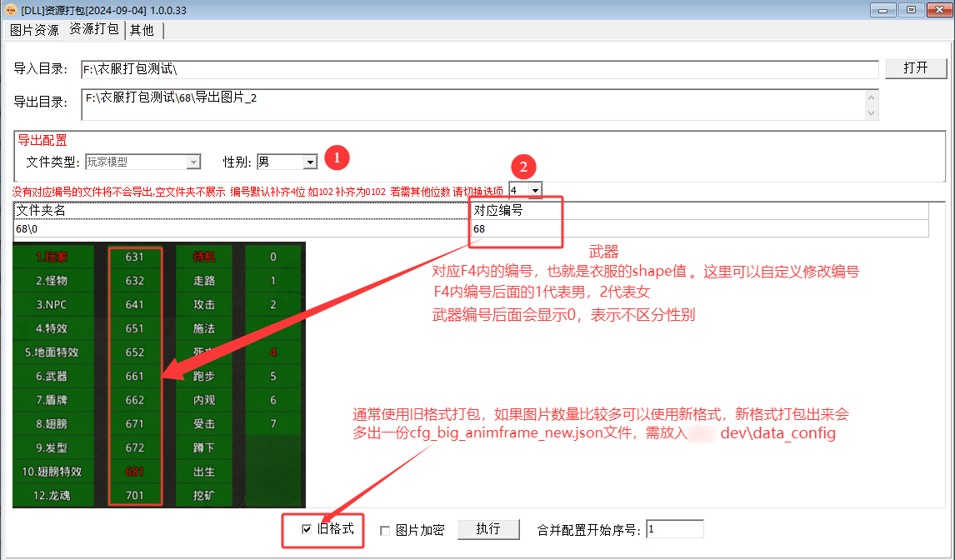Viewport: 955px width, 560px height.
Task: Expand the 文件类型 combo box
Action: tap(193, 162)
